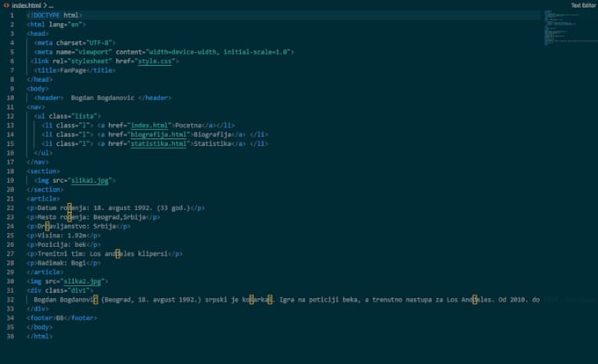Image resolution: width=598 pixels, height=364 pixels.
Task: Click the Beograd,Srbija text on line 23
Action: pos(120,217)
